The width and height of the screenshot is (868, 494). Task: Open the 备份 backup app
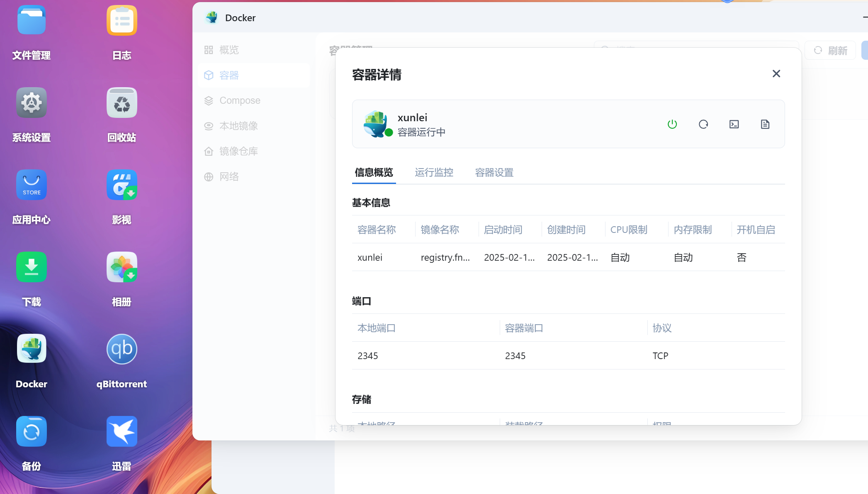pyautogui.click(x=32, y=431)
